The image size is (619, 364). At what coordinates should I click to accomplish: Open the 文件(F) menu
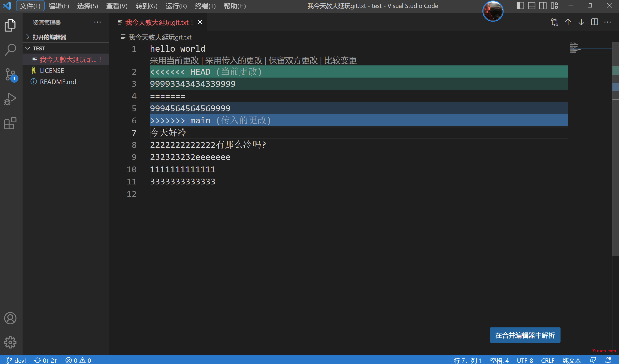coord(30,6)
